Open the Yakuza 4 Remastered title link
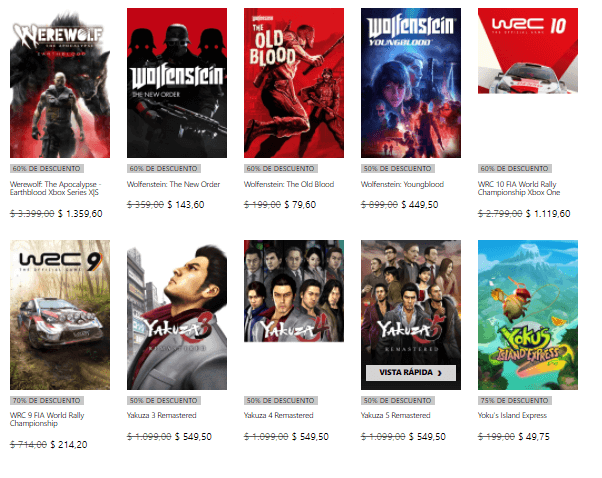Screen dimensions: 602x478 279,415
